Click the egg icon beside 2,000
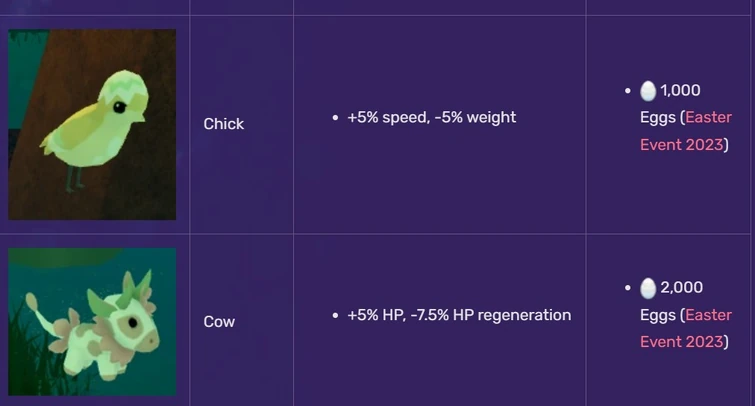The width and height of the screenshot is (755, 406). pyautogui.click(x=648, y=288)
